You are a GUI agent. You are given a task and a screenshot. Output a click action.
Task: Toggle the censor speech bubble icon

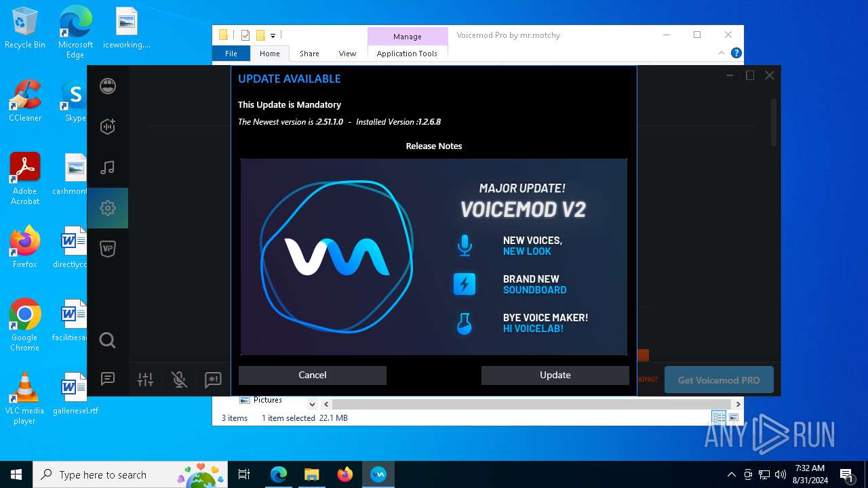213,380
